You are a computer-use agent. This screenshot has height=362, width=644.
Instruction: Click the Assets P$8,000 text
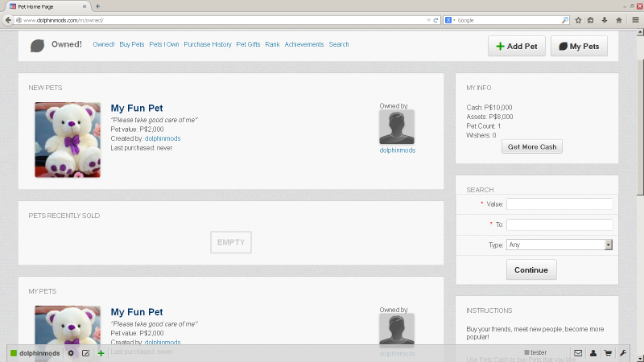pos(489,117)
